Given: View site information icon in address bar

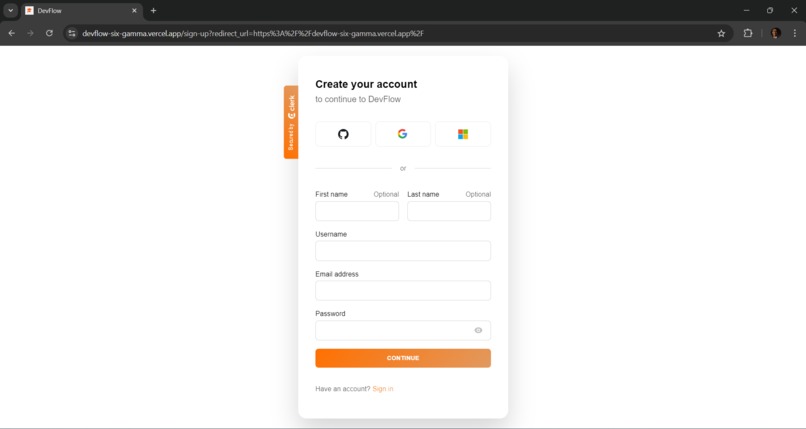Looking at the screenshot, I should click(72, 33).
